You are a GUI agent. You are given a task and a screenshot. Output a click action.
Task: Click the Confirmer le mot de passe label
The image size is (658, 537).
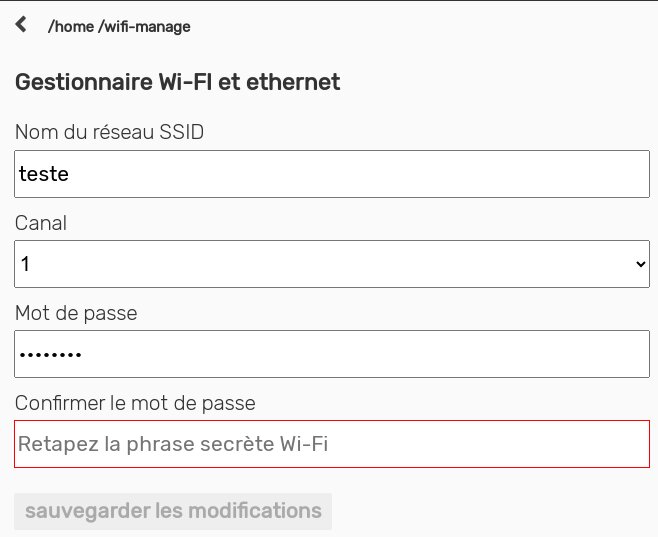(135, 403)
